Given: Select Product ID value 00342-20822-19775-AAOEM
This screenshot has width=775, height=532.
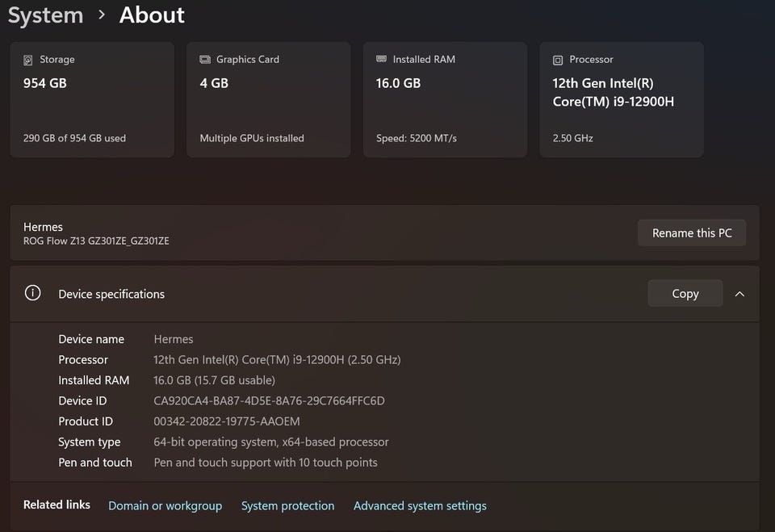Looking at the screenshot, I should pos(226,421).
